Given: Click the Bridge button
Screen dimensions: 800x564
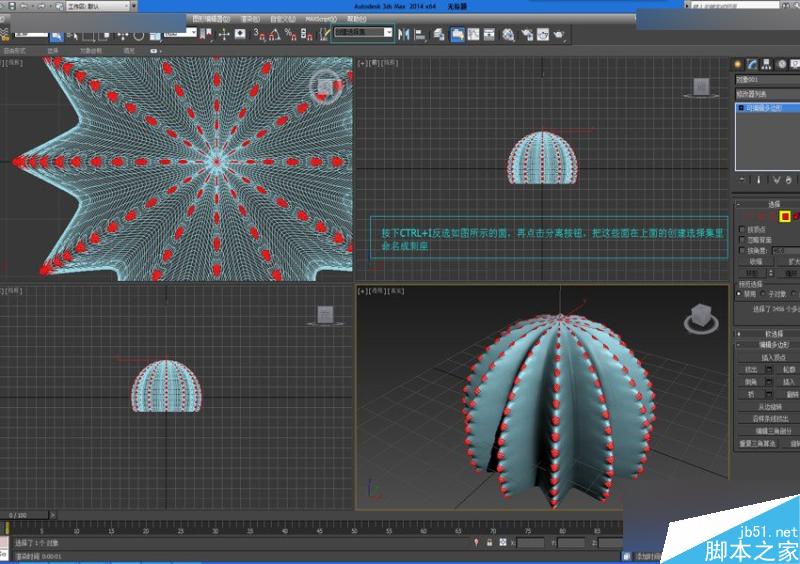Looking at the screenshot, I should (752, 394).
